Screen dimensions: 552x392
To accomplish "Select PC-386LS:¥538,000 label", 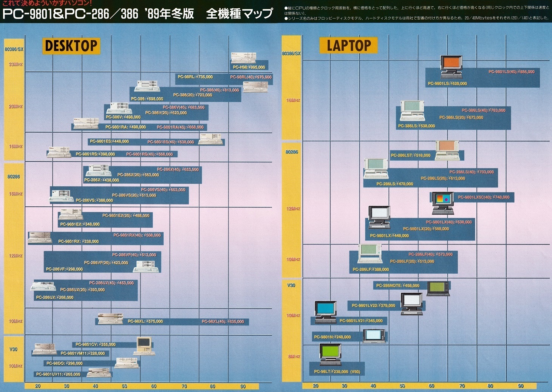I will pos(416,126).
